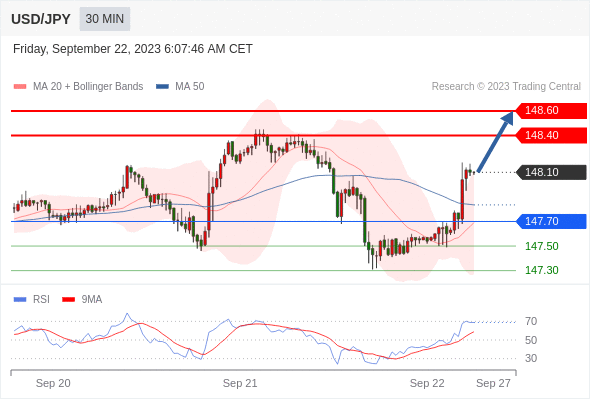The height and width of the screenshot is (400, 590).
Task: Click the MA 50 legend label
Action: (190, 87)
